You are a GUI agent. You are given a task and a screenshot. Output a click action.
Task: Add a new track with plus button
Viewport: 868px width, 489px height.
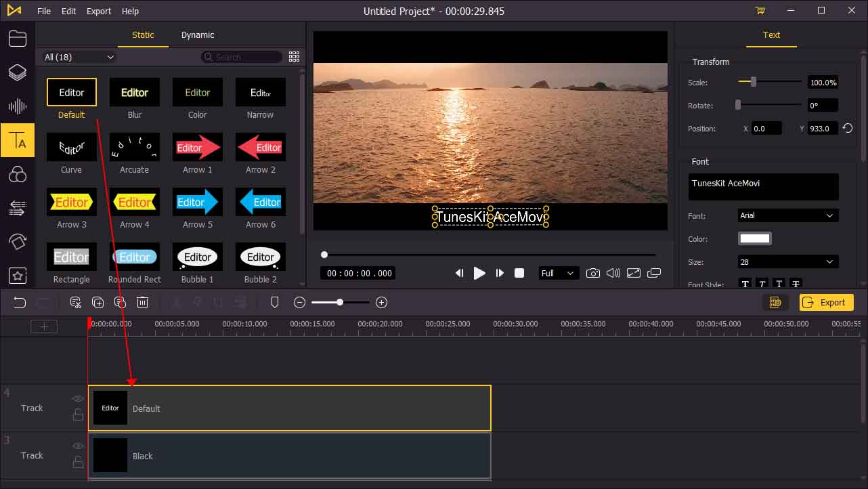point(44,326)
